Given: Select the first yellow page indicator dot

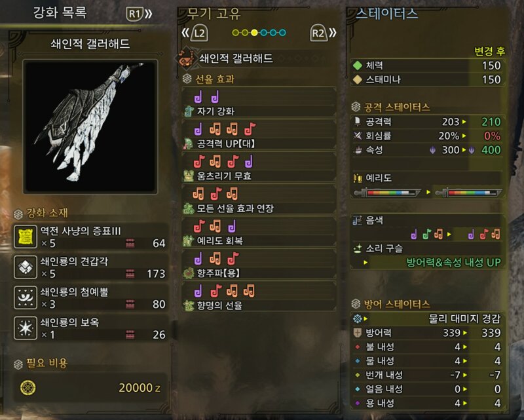Looking at the screenshot, I should tap(236, 33).
